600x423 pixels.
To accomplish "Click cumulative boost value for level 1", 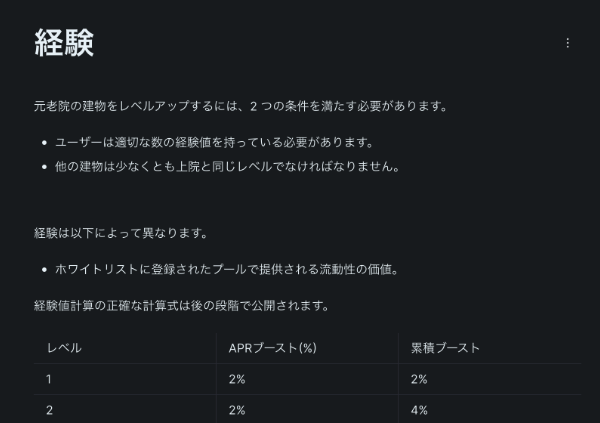I will pyautogui.click(x=419, y=379).
